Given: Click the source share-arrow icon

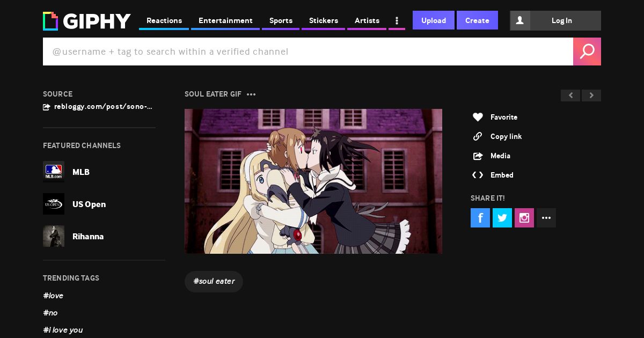Looking at the screenshot, I should 47,107.
